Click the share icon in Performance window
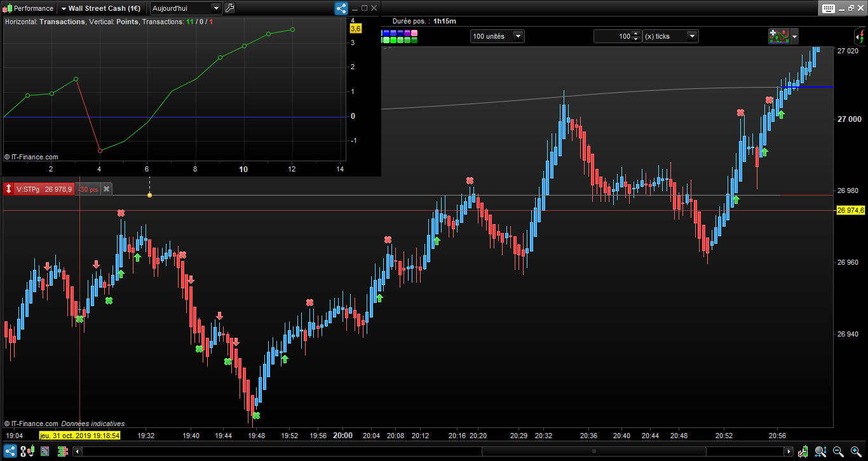 click(341, 8)
